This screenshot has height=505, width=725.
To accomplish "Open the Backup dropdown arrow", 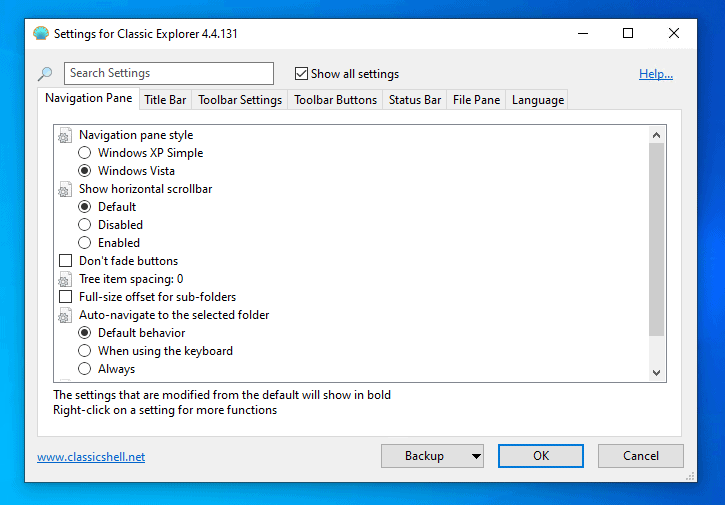I will 475,456.
